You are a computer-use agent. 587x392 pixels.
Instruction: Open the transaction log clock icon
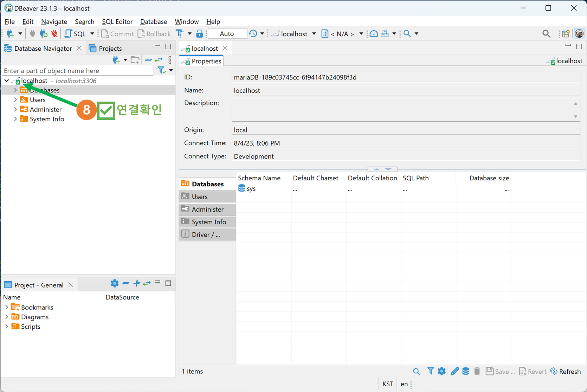tap(253, 34)
